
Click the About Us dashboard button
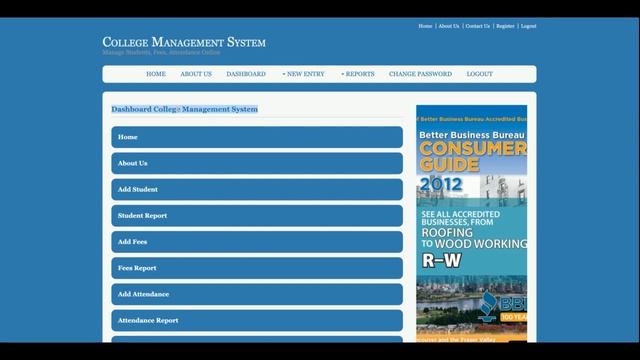[257, 163]
